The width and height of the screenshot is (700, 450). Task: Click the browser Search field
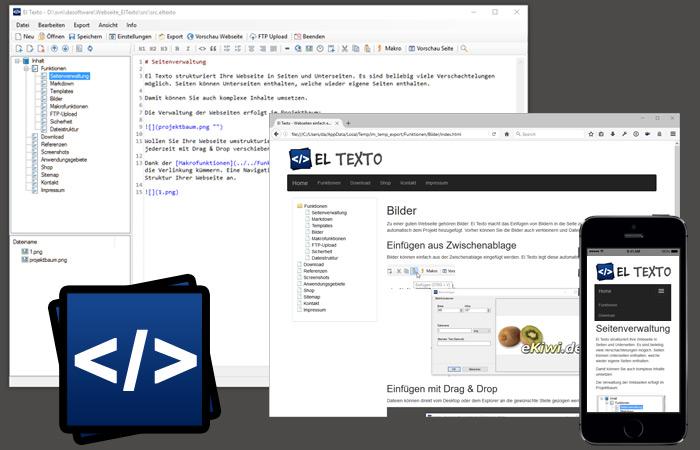549,134
